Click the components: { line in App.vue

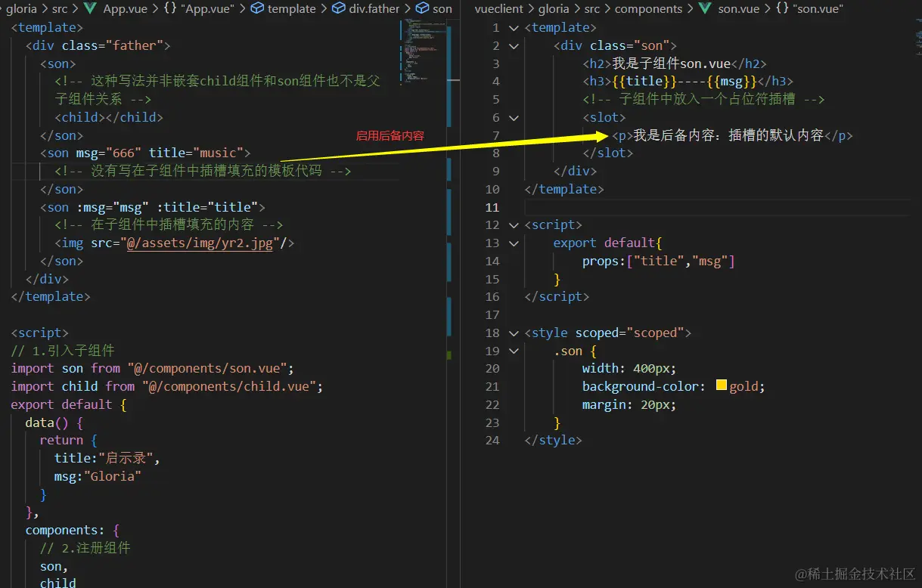73,530
